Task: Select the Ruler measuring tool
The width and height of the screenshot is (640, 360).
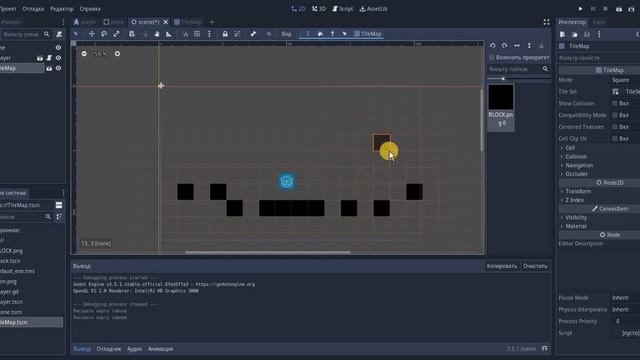Action: tap(169, 34)
